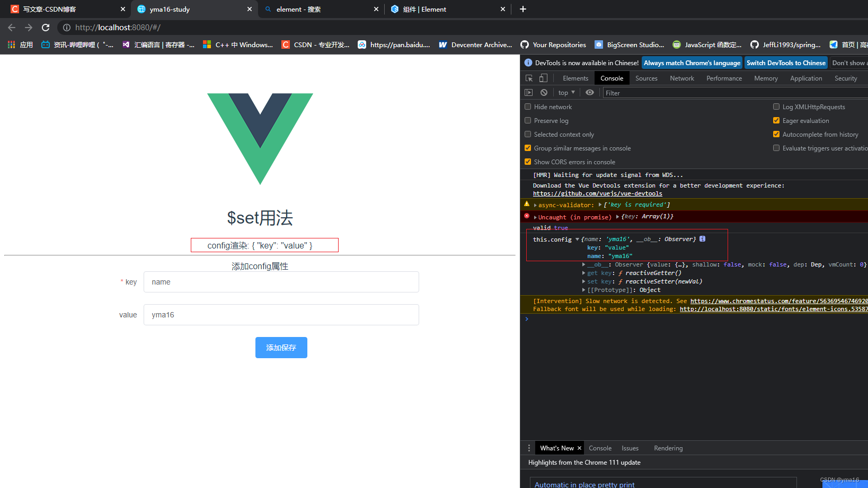This screenshot has height=488, width=868.
Task: Open the JeffLi1993/spring bookmark
Action: pos(785,45)
